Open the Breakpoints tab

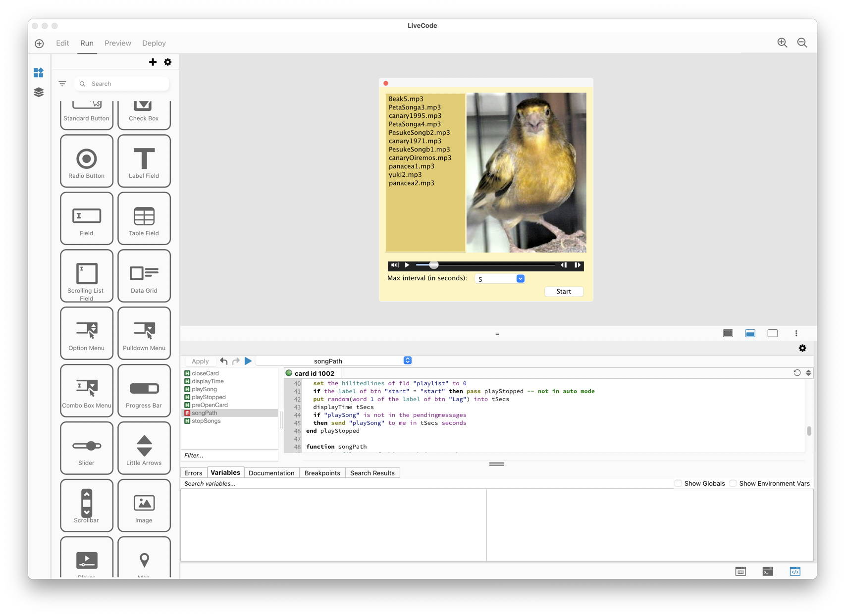322,473
